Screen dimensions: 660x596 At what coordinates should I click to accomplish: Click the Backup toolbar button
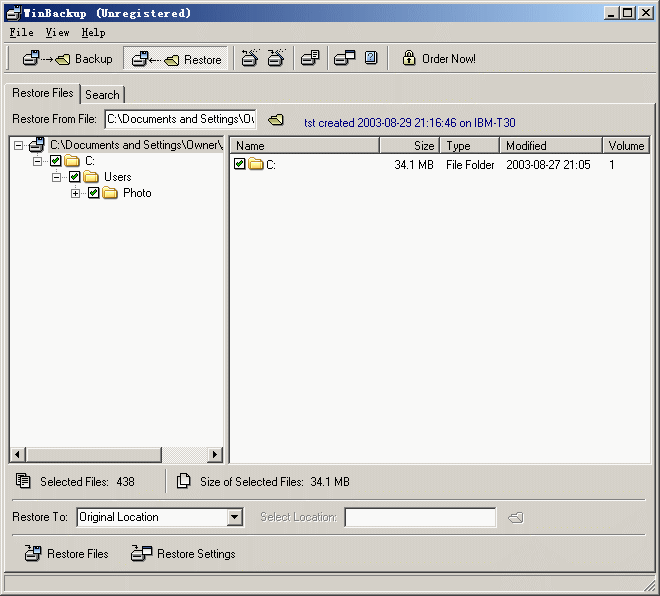67,59
